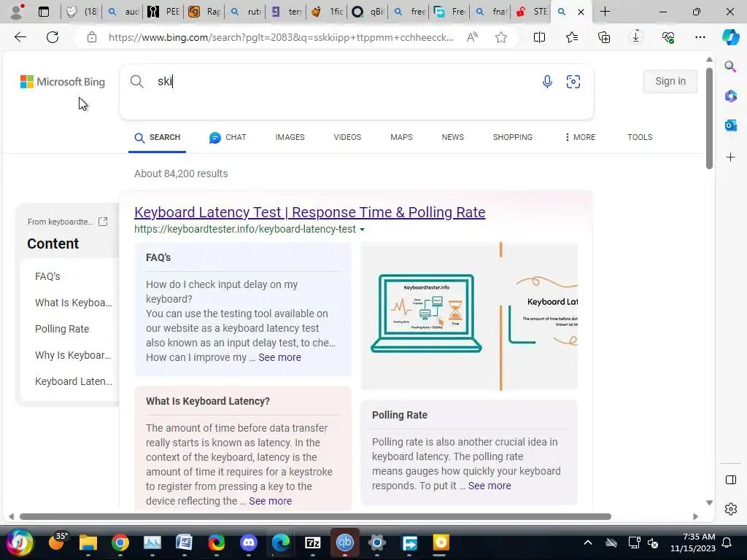Show hidden system tray icons
Screen dimensions: 747x560
click(588, 542)
